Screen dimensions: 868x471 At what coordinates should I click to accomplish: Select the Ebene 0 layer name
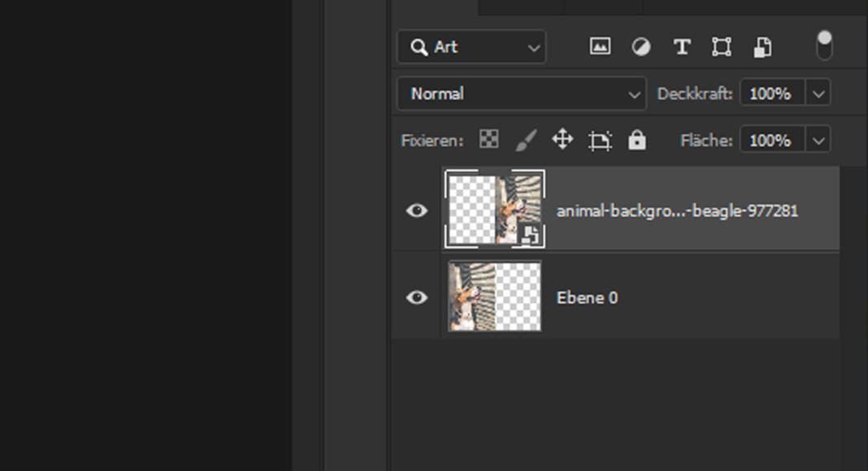point(587,298)
